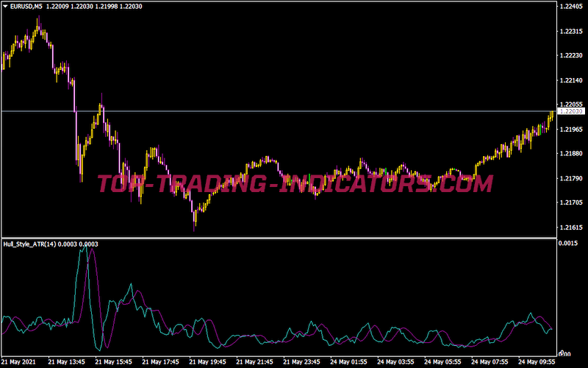Click the 21 May 2021 date label

tap(19, 362)
